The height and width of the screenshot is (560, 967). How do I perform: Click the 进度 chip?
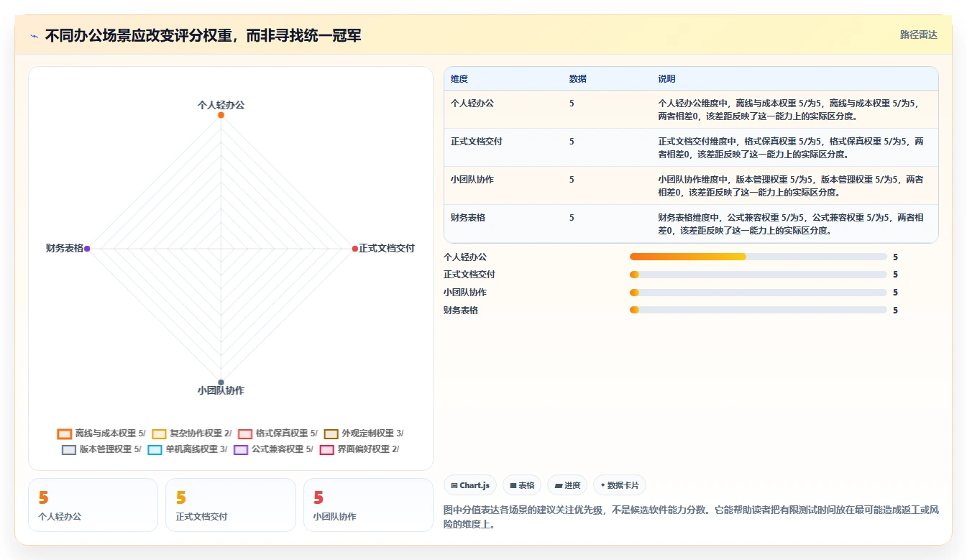pos(567,485)
